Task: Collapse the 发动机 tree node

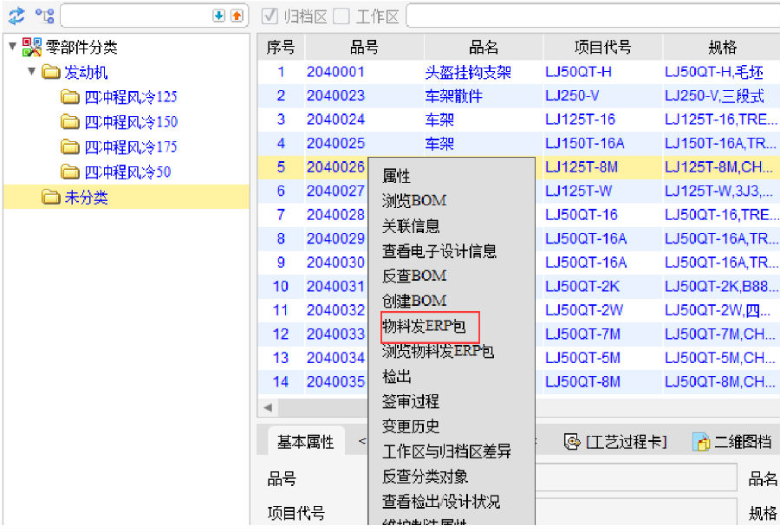Action: click(x=32, y=71)
